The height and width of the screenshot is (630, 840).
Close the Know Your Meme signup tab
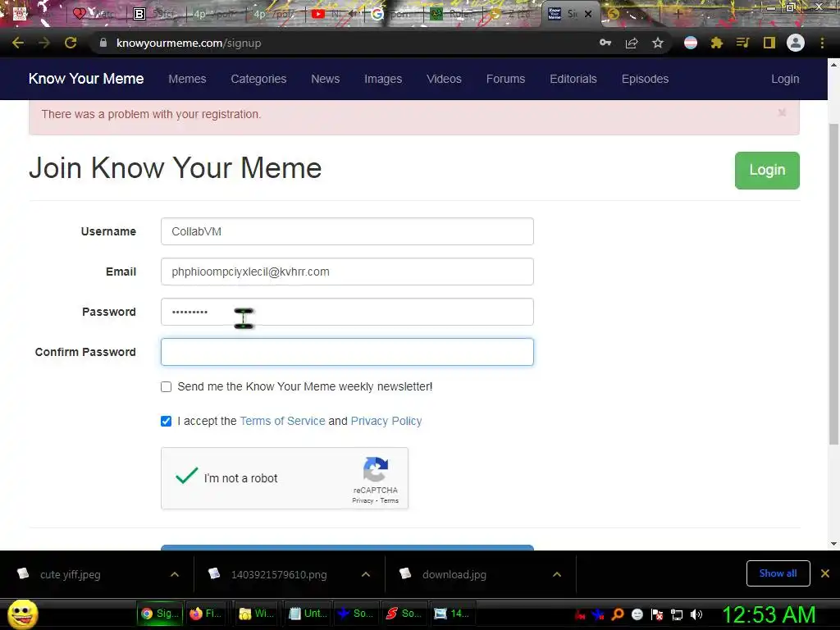point(588,15)
